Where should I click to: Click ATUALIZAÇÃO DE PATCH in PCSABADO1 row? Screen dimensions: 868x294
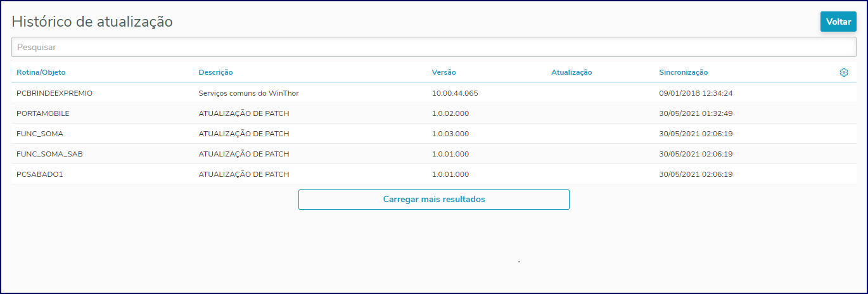pyautogui.click(x=244, y=174)
